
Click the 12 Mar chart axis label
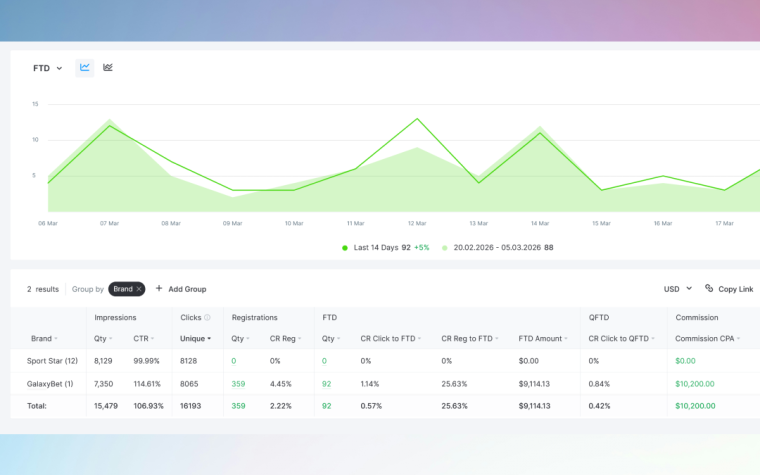coord(417,223)
